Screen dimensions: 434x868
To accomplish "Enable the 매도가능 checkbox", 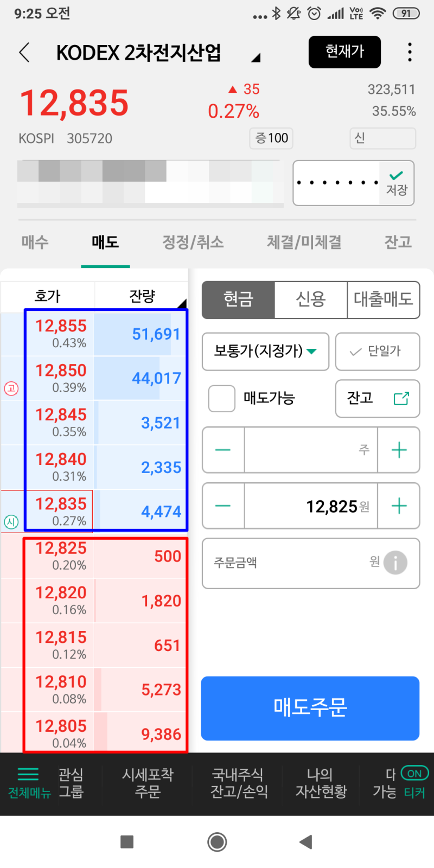I will 221,399.
